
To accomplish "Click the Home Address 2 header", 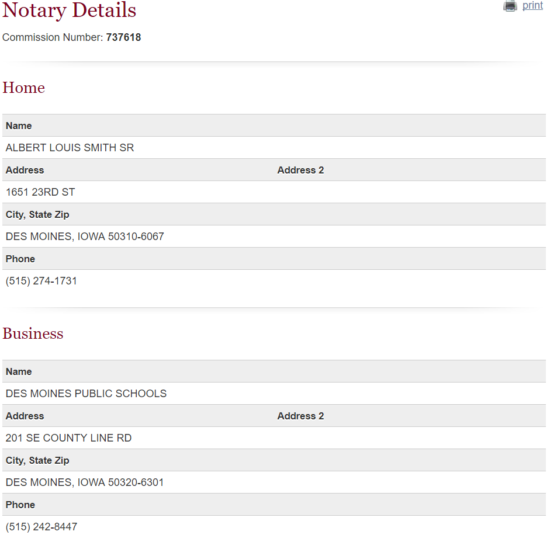I will pyautogui.click(x=301, y=170).
